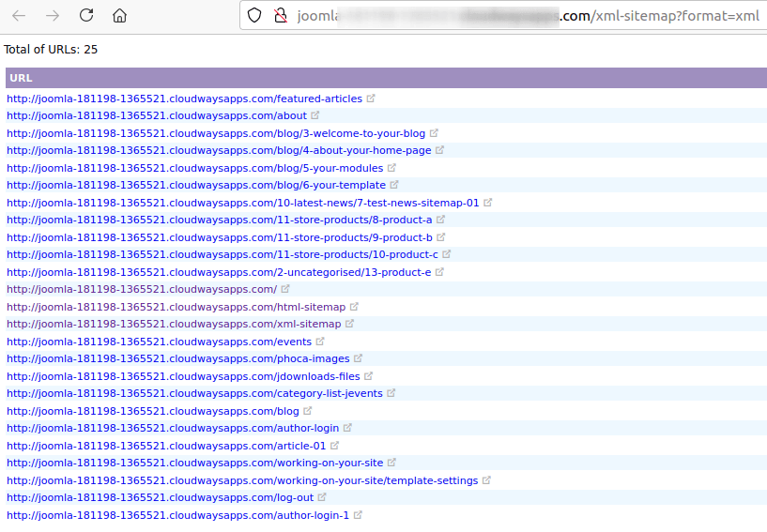Viewport: 767px width, 532px height.
Task: Click external icon beside 8-product-a
Action: tap(440, 220)
